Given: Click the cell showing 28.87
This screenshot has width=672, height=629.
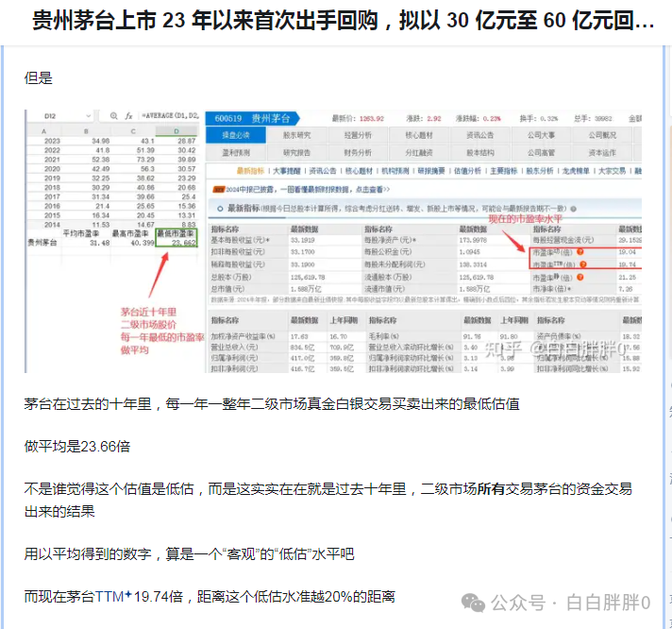Looking at the screenshot, I should (187, 141).
